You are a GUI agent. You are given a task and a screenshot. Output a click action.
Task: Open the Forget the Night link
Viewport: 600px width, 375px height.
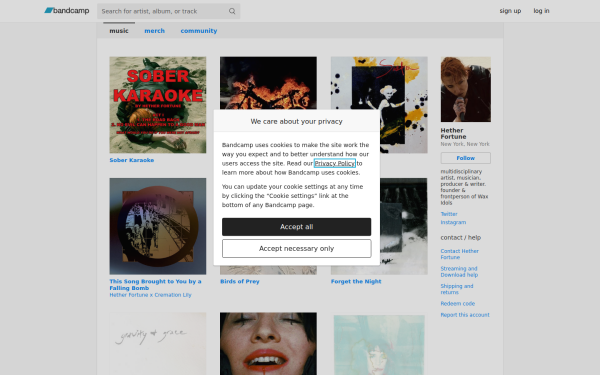point(356,281)
